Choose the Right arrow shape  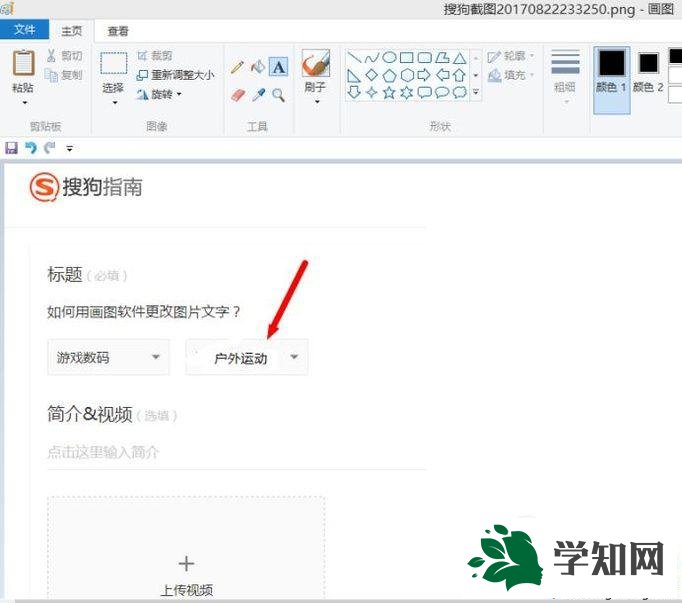click(x=424, y=75)
